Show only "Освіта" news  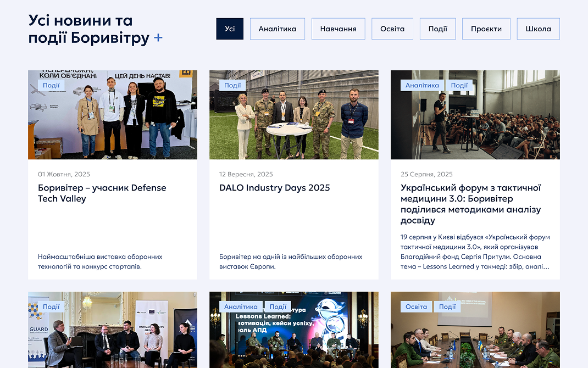[x=392, y=29]
